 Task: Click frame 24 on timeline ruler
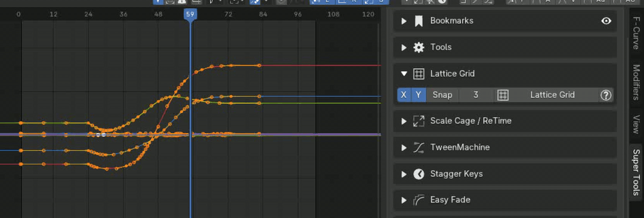coord(88,14)
